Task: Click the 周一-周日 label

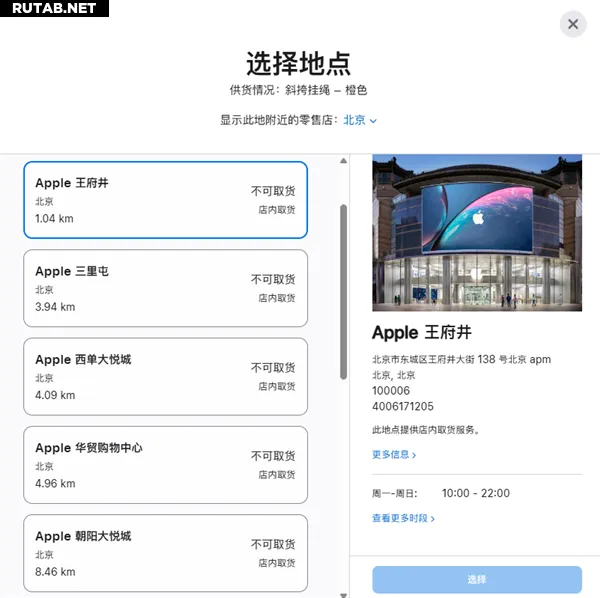Action: [x=395, y=493]
